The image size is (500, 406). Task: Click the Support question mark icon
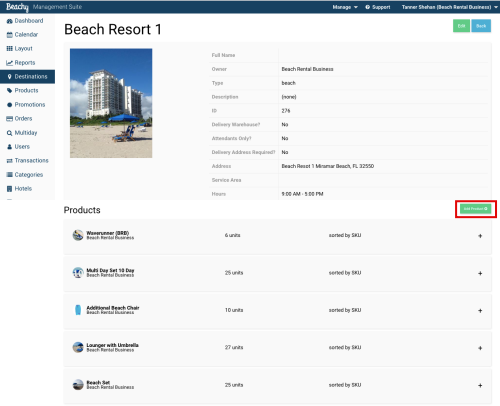pos(367,7)
